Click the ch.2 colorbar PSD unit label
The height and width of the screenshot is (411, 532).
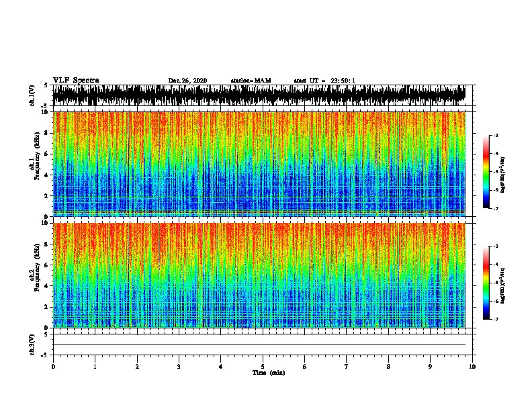pyautogui.click(x=502, y=285)
